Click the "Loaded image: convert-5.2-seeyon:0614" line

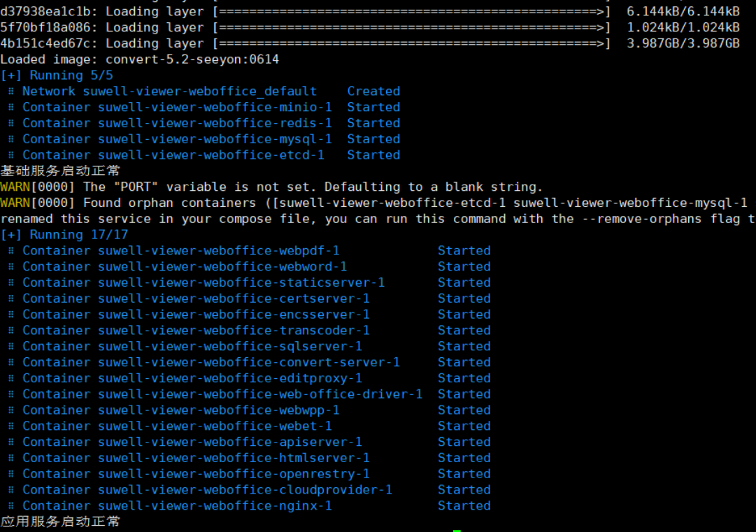click(x=140, y=59)
